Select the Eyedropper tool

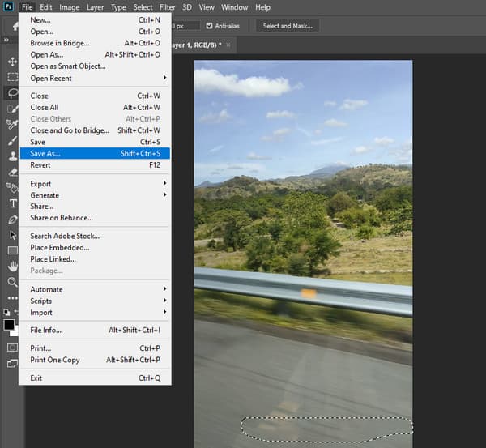12,124
